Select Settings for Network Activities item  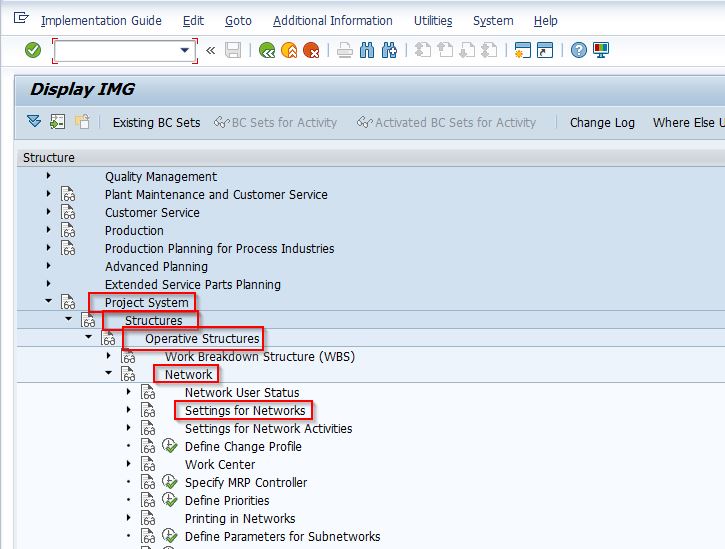click(269, 429)
